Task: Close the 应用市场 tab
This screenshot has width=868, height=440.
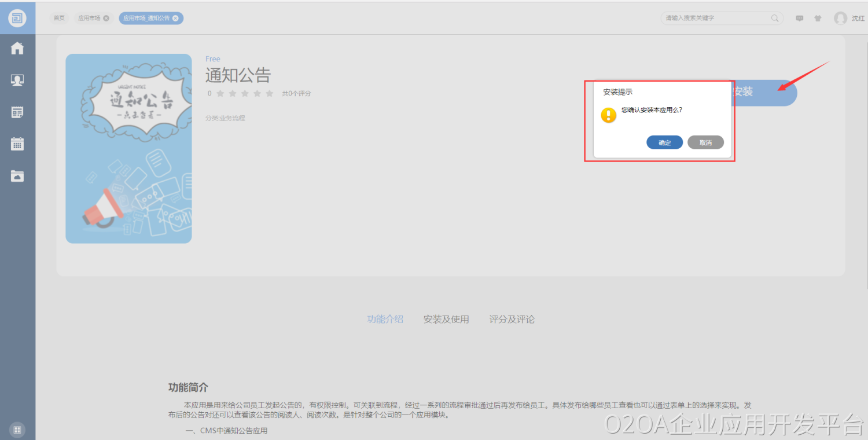Action: [106, 19]
